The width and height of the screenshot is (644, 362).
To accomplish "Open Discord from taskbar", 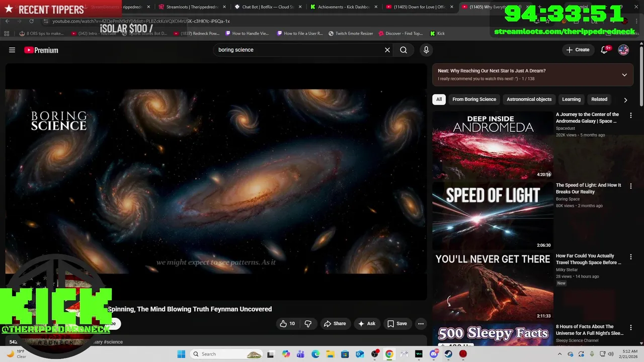I will click(434, 354).
